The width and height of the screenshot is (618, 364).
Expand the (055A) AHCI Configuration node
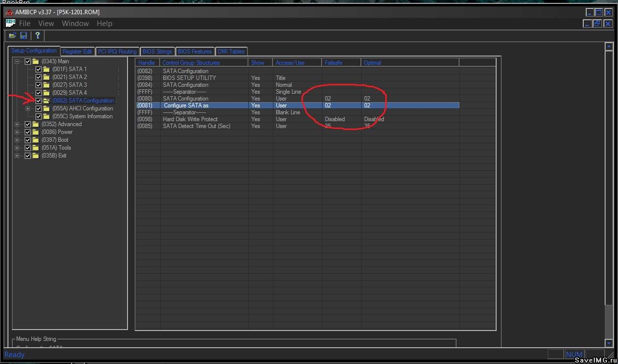(x=28, y=108)
